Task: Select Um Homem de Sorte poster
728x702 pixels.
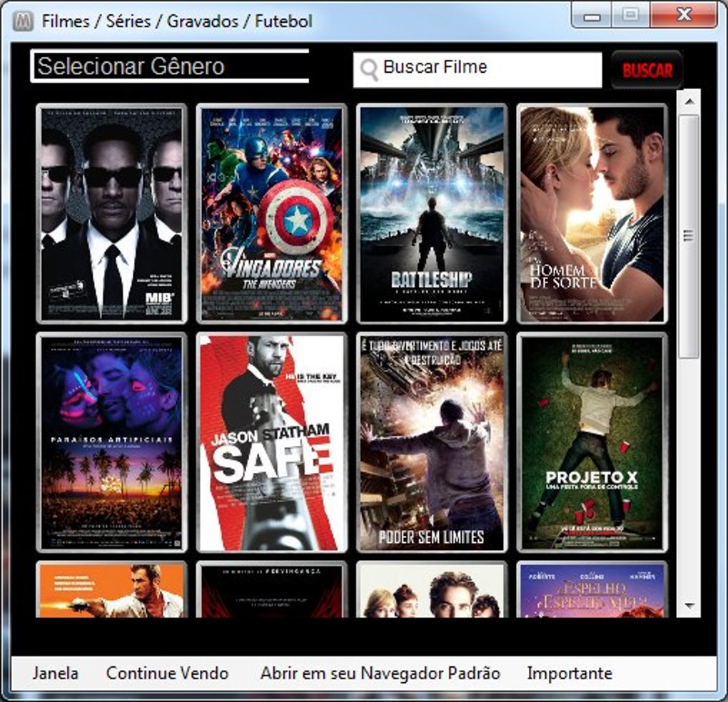Action: tap(593, 210)
